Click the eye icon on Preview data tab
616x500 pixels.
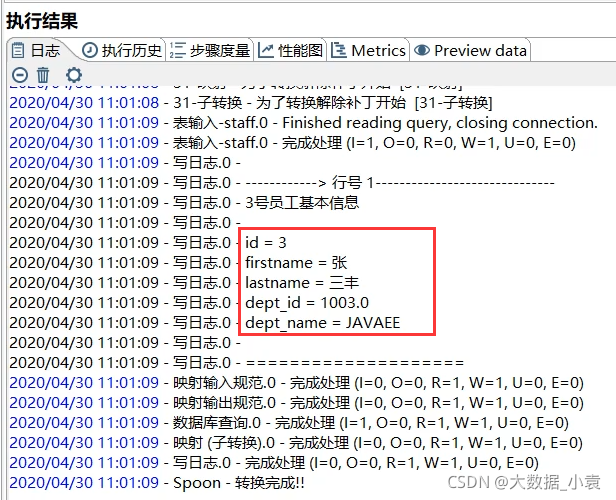[422, 50]
